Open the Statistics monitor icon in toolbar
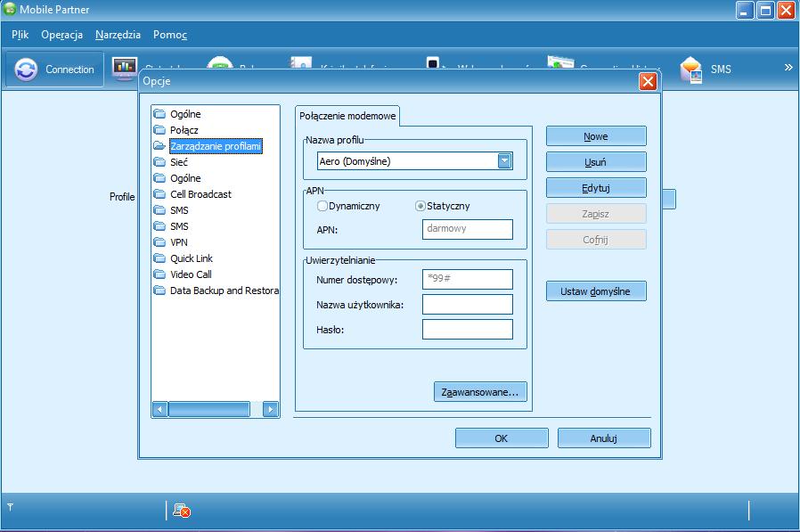800x532 pixels. pos(124,68)
